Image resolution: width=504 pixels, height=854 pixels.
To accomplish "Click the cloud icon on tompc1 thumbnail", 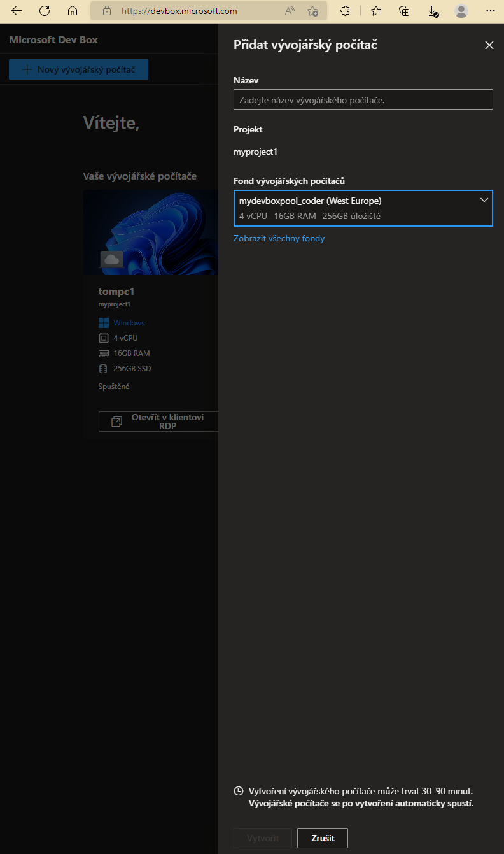I will pos(111,259).
